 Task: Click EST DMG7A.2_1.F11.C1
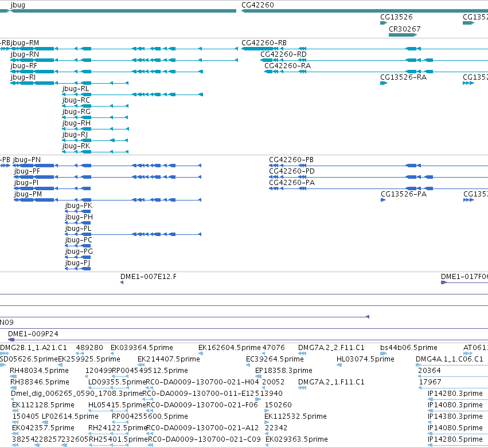click(331, 382)
